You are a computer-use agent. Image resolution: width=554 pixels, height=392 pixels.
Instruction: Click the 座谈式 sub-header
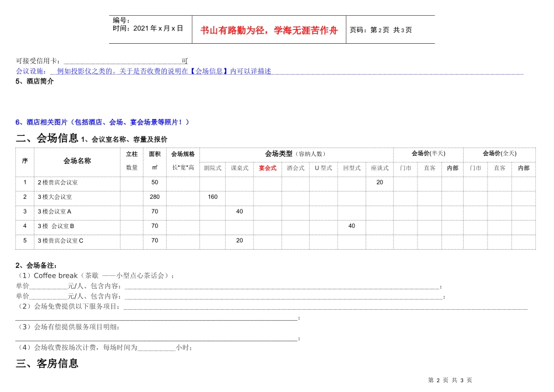tap(380, 168)
